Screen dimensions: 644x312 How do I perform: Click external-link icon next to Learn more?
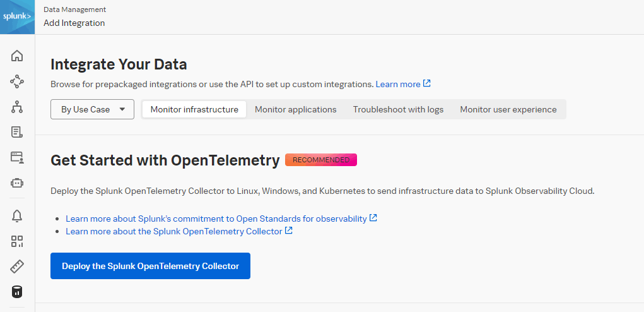427,83
